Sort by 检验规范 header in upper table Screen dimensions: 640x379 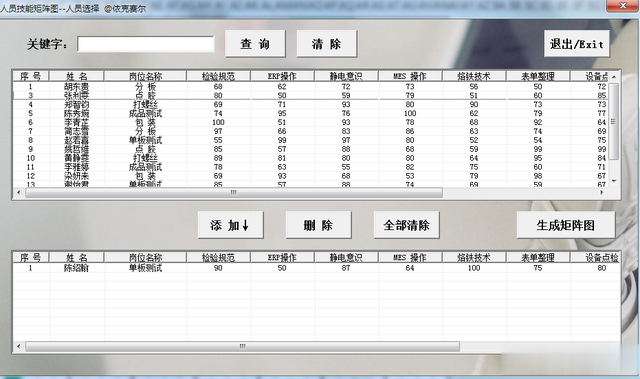[218, 76]
